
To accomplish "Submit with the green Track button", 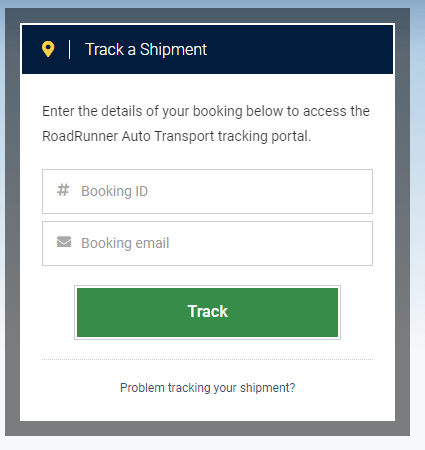I will coord(207,312).
